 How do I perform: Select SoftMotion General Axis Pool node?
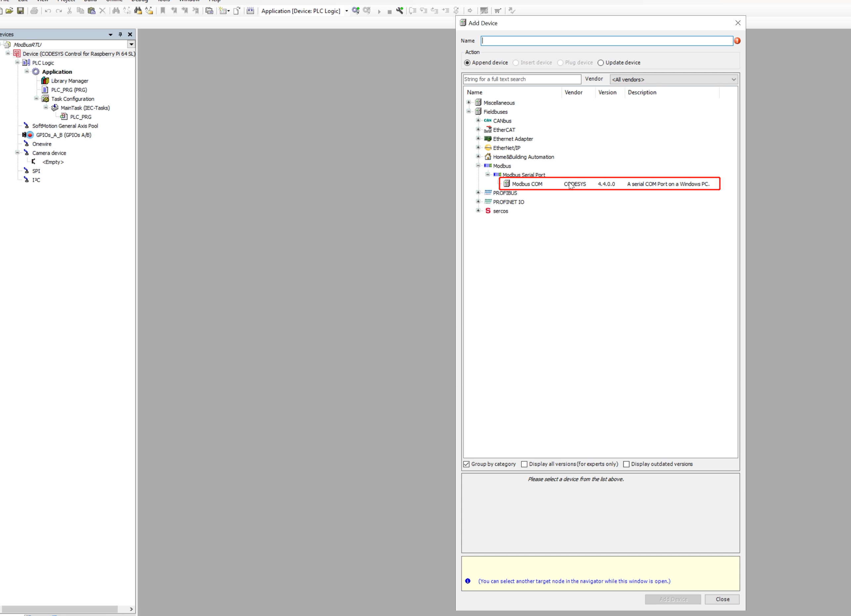click(x=65, y=126)
